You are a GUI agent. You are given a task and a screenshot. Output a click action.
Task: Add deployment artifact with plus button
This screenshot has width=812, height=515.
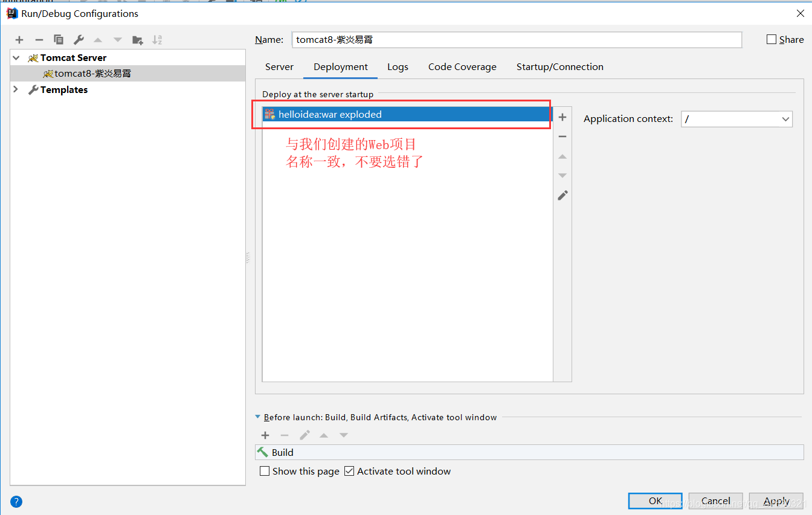click(x=562, y=117)
